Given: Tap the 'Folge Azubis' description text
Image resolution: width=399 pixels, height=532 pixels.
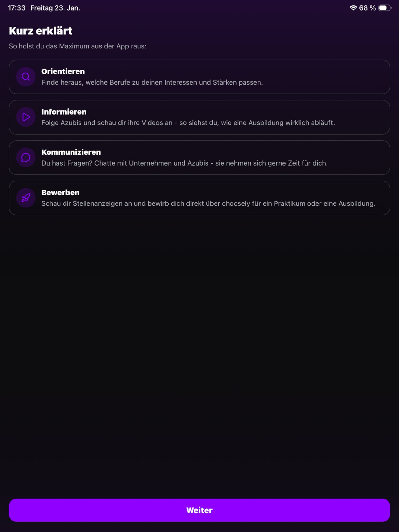Looking at the screenshot, I should tap(188, 123).
